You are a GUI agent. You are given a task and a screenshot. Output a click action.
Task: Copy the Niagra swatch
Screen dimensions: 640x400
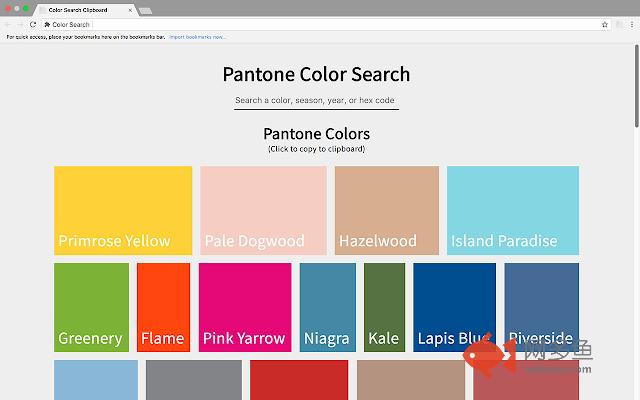(x=328, y=307)
